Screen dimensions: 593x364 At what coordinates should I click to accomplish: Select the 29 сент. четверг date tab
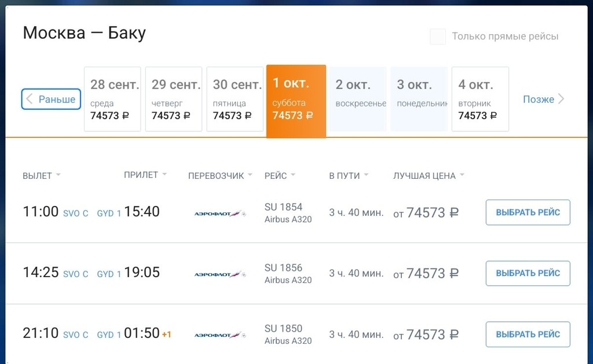tap(174, 99)
